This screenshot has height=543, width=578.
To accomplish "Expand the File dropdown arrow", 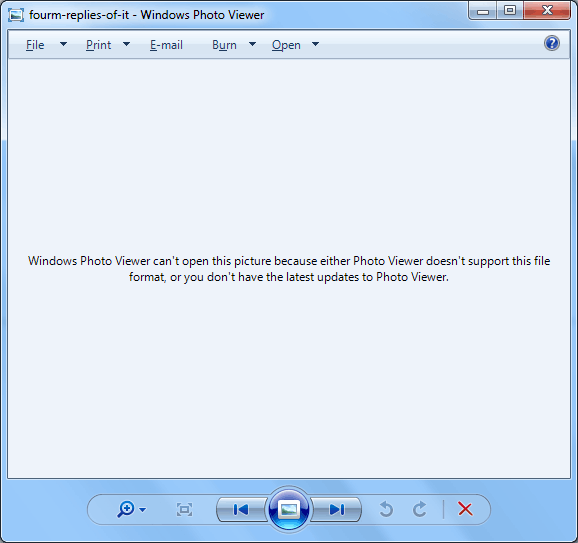I will tap(63, 44).
